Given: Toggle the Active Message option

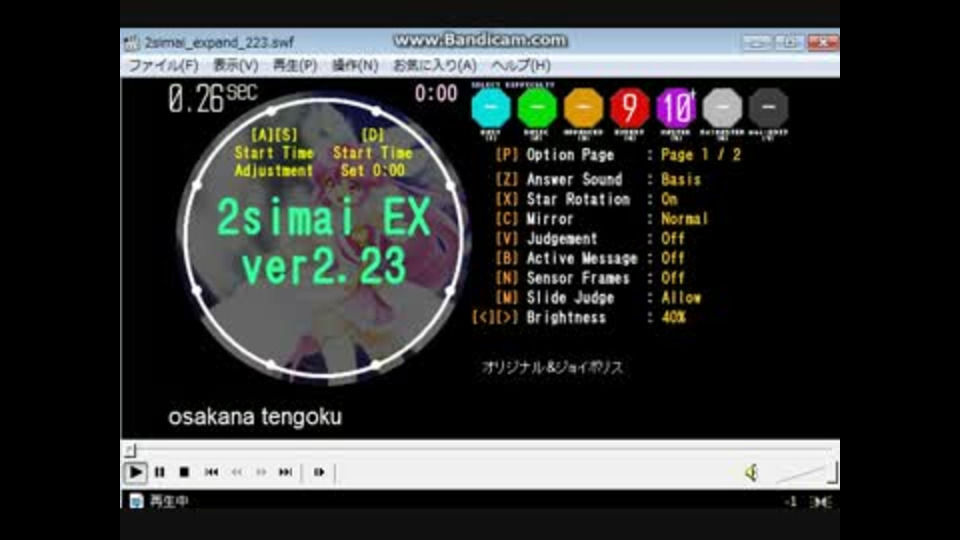Looking at the screenshot, I should [590, 258].
